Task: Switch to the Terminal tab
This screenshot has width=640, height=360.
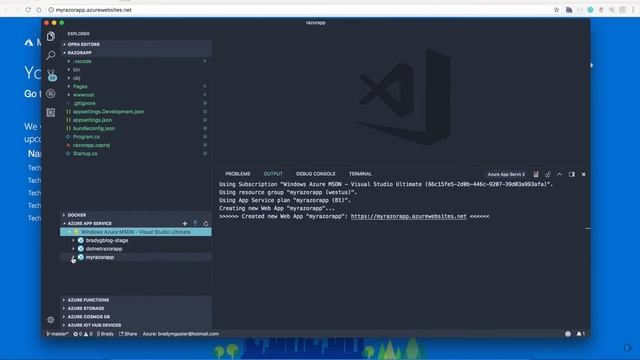Action: pyautogui.click(x=360, y=174)
